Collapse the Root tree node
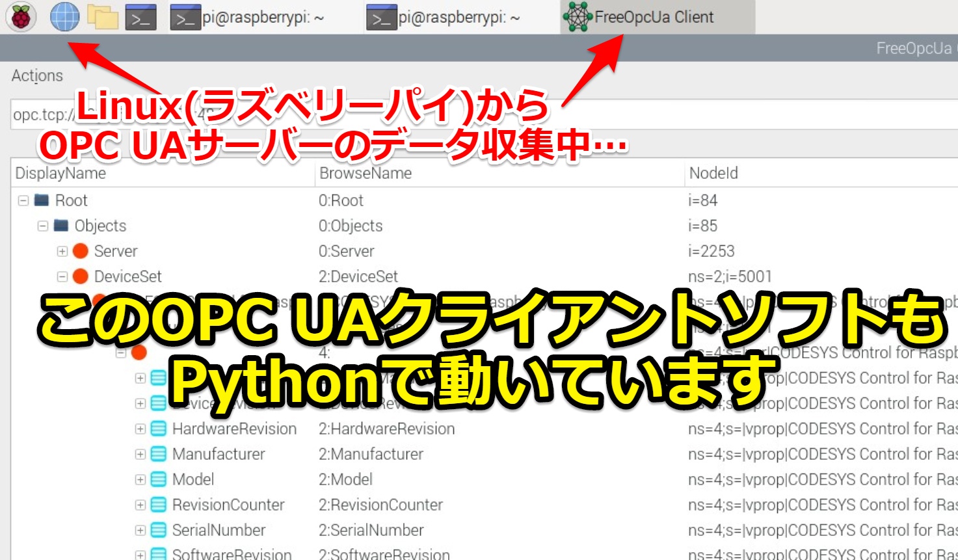Screen dimensions: 958x560 23,200
